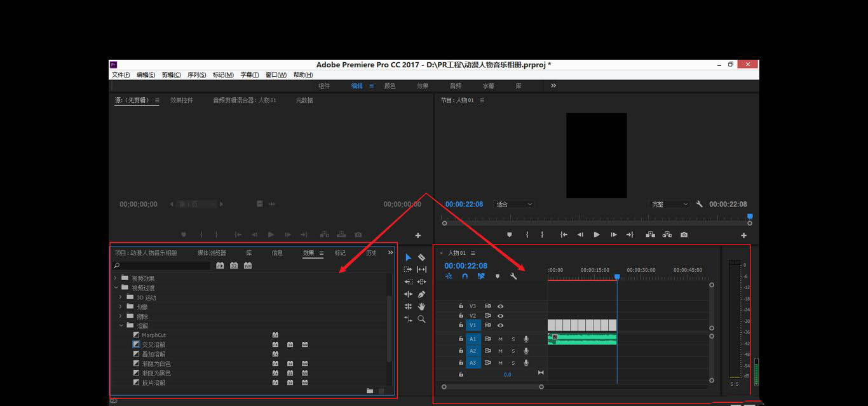Expand the 视频效果 folder
868x406 pixels.
pos(116,278)
